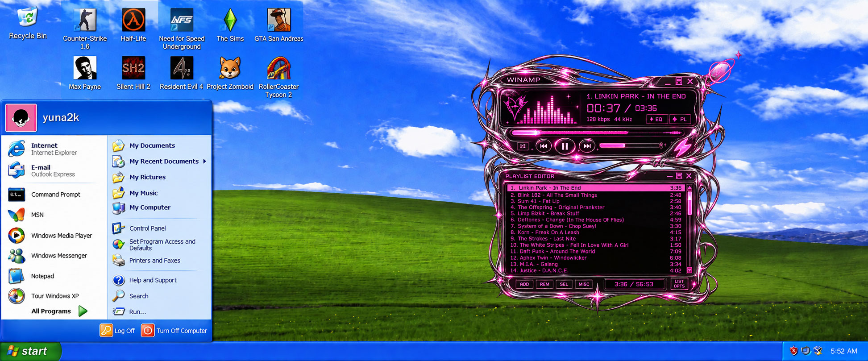868x361 pixels.
Task: Click the Winamp song seek bar
Action: [x=598, y=133]
